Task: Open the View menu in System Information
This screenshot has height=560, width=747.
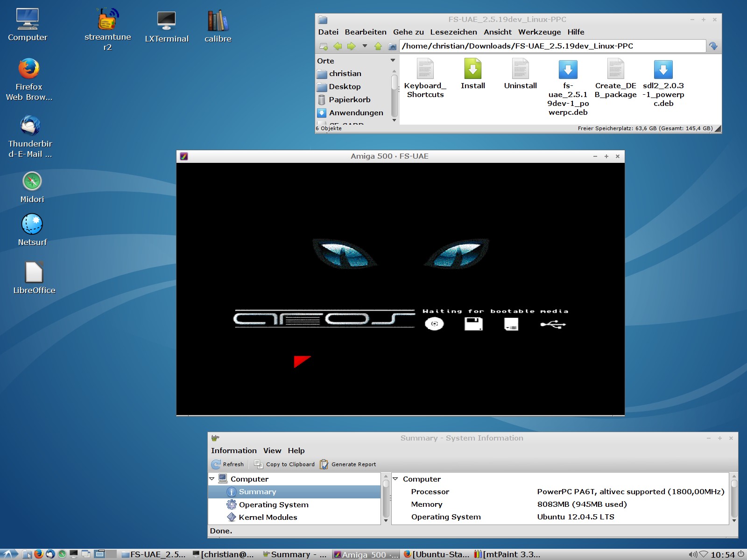Action: [272, 450]
